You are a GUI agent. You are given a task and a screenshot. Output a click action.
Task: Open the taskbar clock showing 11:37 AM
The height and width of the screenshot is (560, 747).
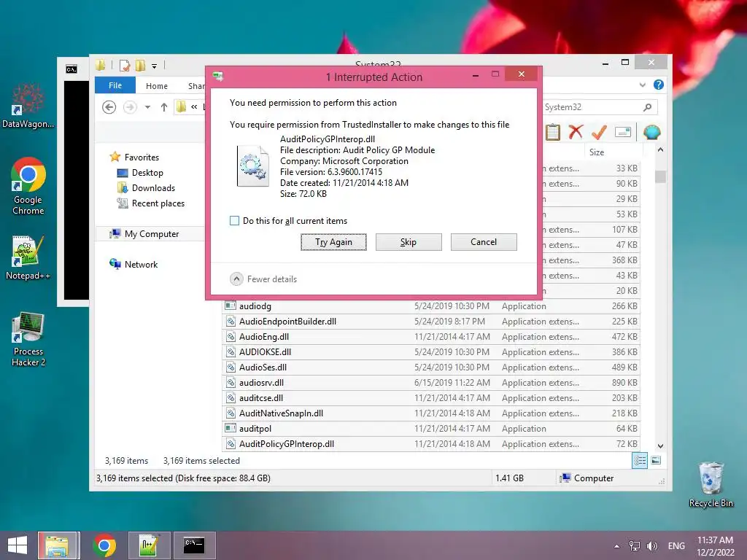click(x=715, y=545)
